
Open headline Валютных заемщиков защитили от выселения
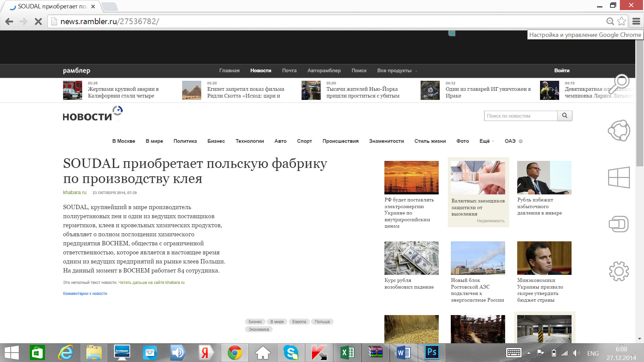pos(478,207)
